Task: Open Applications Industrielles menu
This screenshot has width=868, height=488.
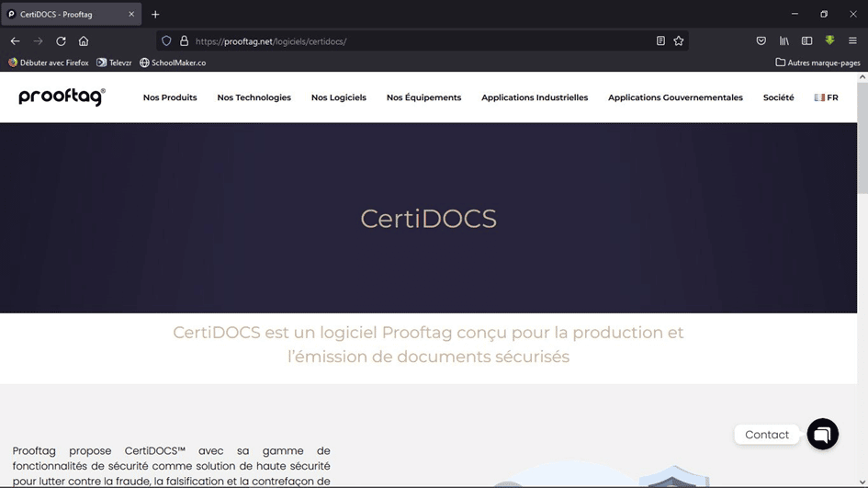Action: (535, 97)
